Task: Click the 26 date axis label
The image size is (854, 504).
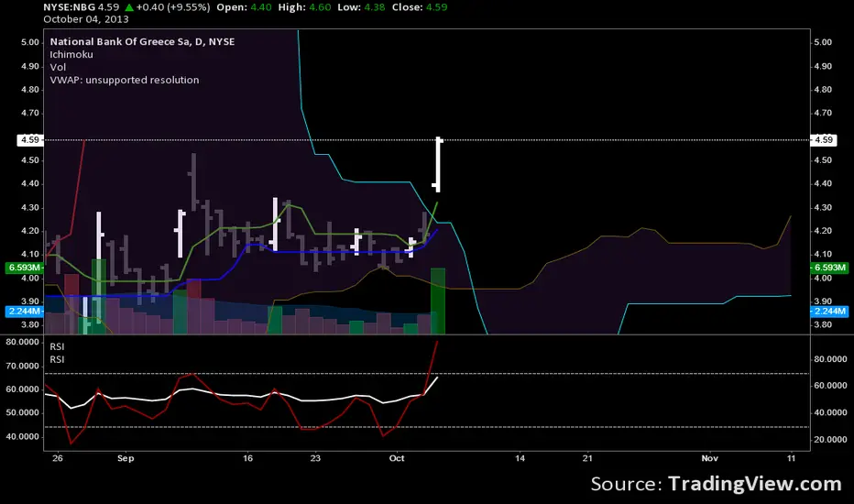Action: [x=58, y=458]
